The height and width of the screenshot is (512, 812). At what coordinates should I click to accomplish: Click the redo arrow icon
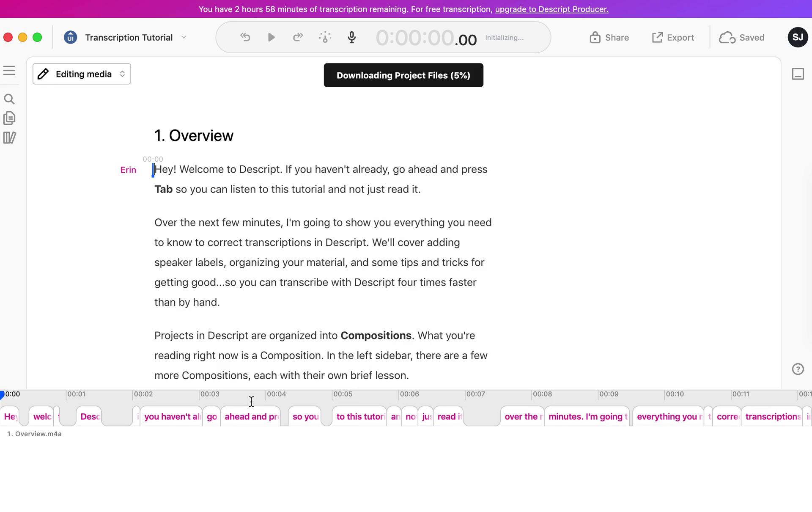298,37
